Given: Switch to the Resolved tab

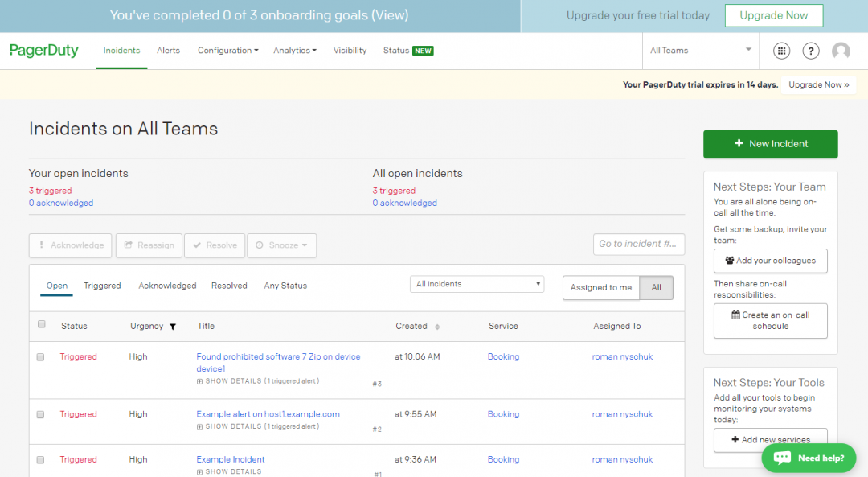Looking at the screenshot, I should tap(229, 286).
